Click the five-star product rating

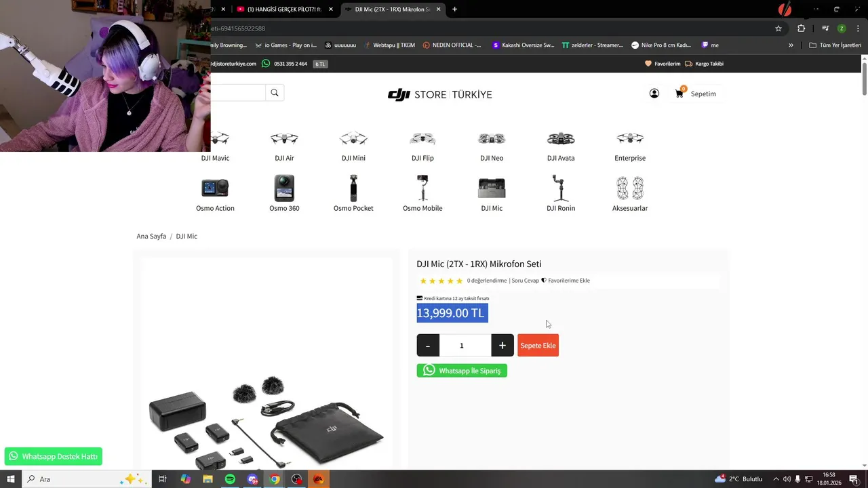[441, 281]
